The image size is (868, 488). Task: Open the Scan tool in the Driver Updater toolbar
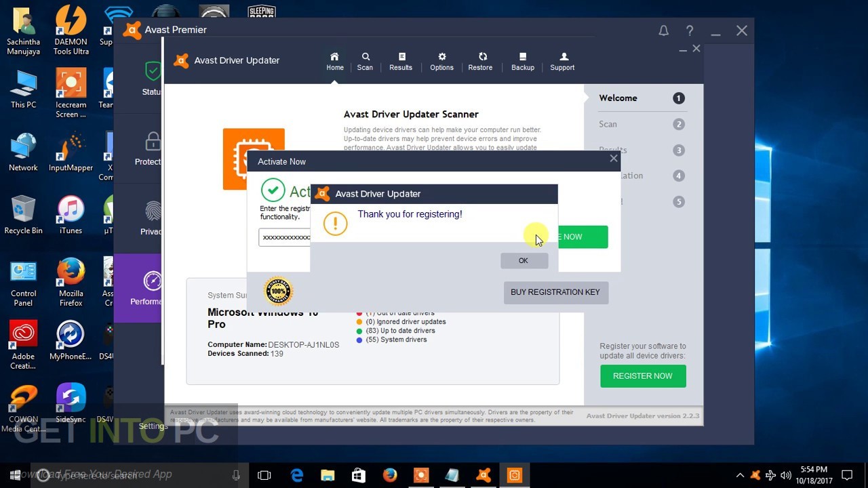pos(365,62)
